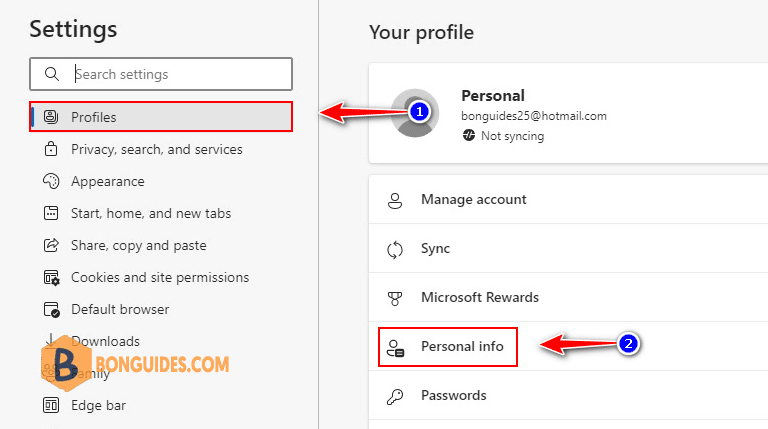Image resolution: width=768 pixels, height=429 pixels.
Task: Click the search magnifier icon
Action: pyautogui.click(x=51, y=74)
